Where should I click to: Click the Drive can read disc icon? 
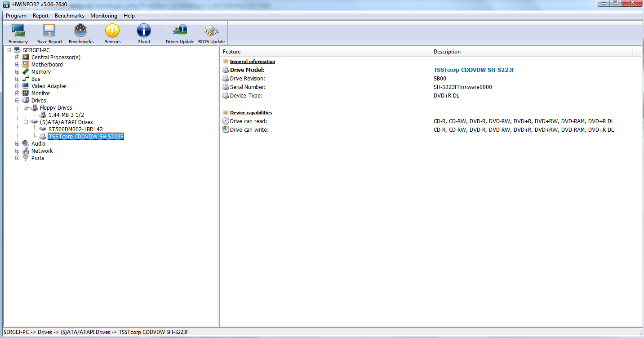pos(226,121)
